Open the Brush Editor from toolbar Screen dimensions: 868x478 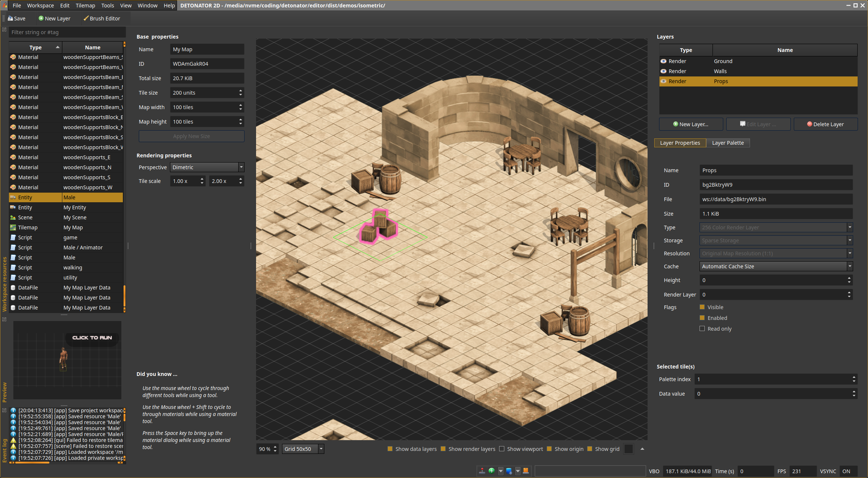(x=102, y=19)
